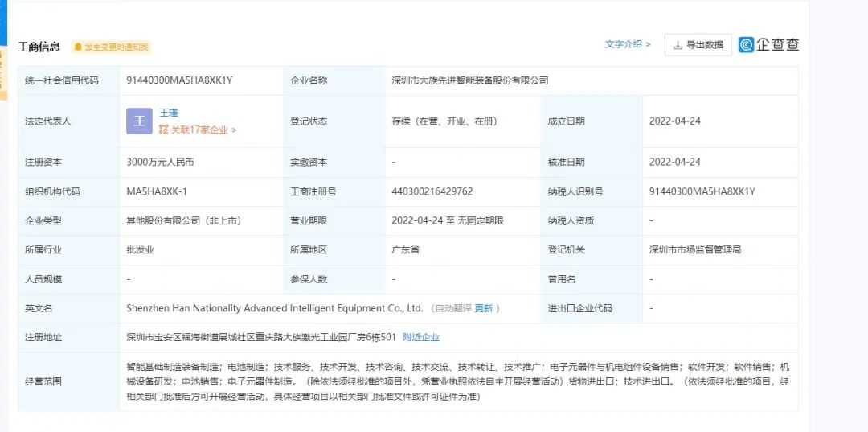The image size is (868, 432).
Task: Open 附近企业 nearby companies link
Action: coord(420,337)
